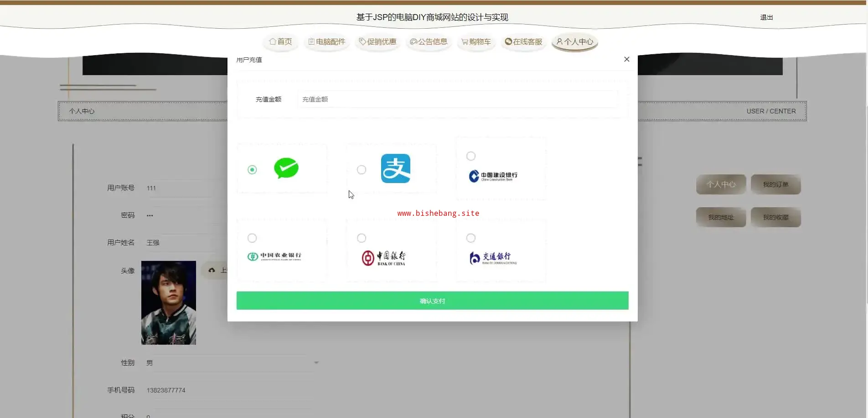Open the 个人中心 navigation tab

[x=575, y=42]
